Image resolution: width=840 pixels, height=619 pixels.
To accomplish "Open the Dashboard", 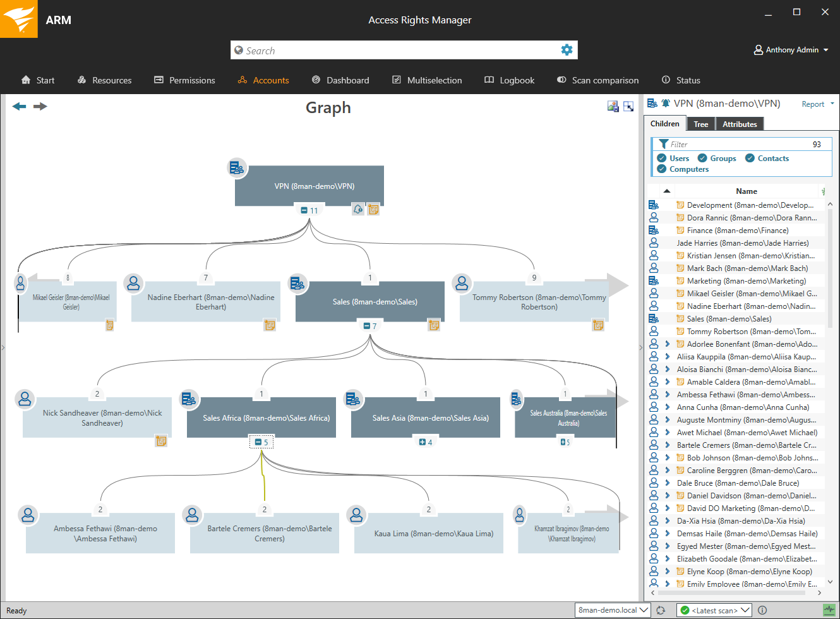I will click(340, 80).
